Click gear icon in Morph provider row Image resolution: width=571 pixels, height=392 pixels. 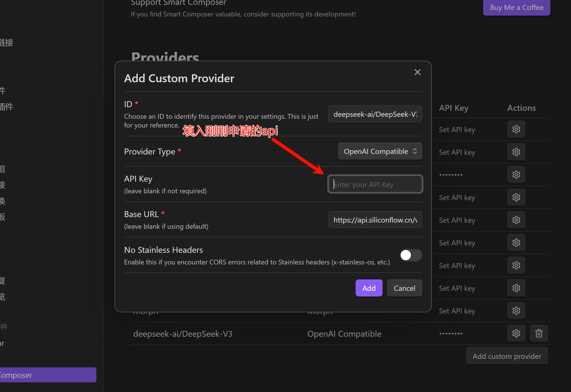pos(516,311)
